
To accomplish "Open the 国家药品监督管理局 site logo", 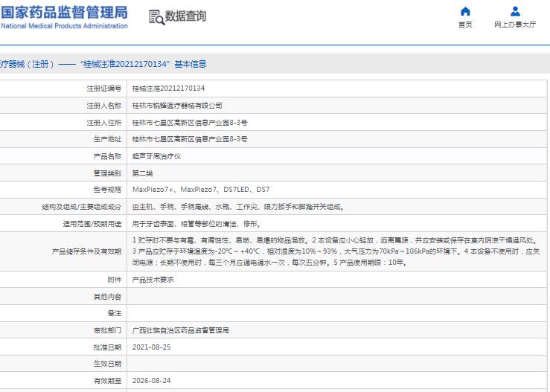I will pyautogui.click(x=64, y=17).
